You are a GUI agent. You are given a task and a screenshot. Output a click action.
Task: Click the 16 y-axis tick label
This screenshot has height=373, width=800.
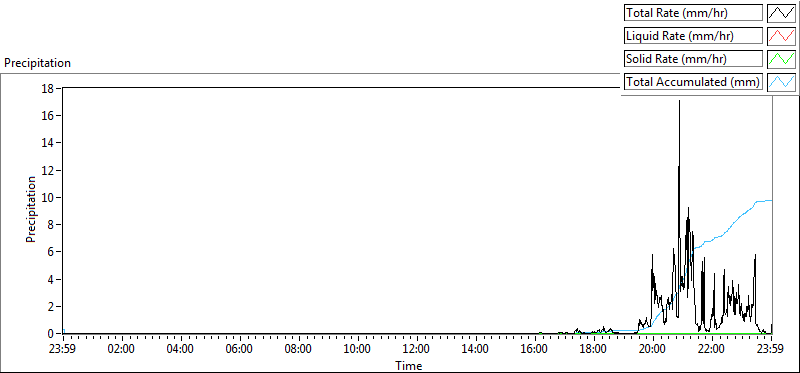tap(47, 115)
